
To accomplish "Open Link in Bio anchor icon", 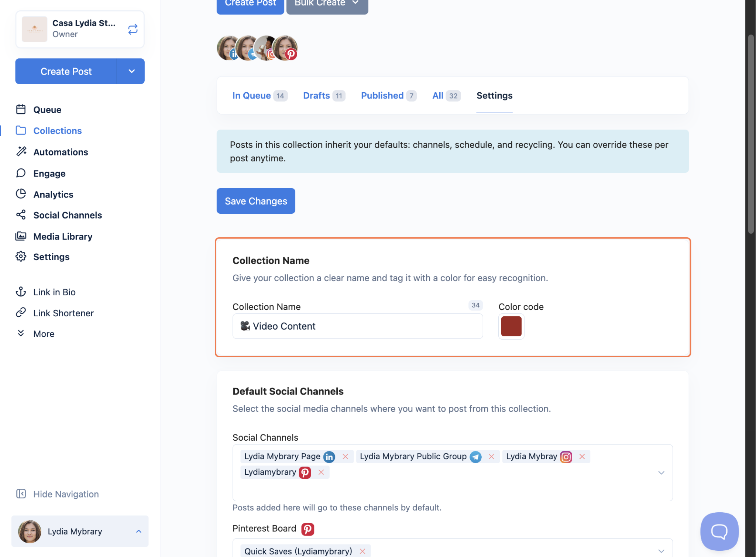I will coord(21,292).
